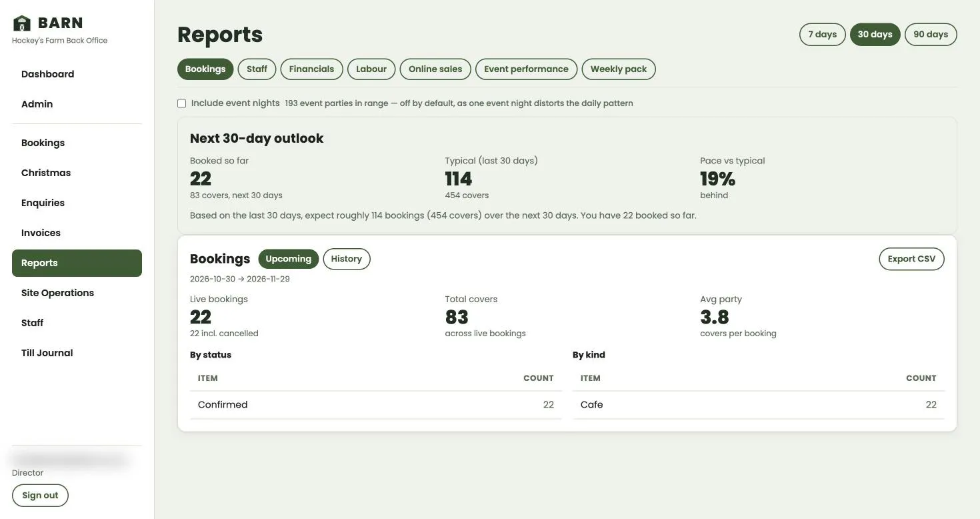The width and height of the screenshot is (980, 519).
Task: Show Upcoming bookings
Action: 289,259
